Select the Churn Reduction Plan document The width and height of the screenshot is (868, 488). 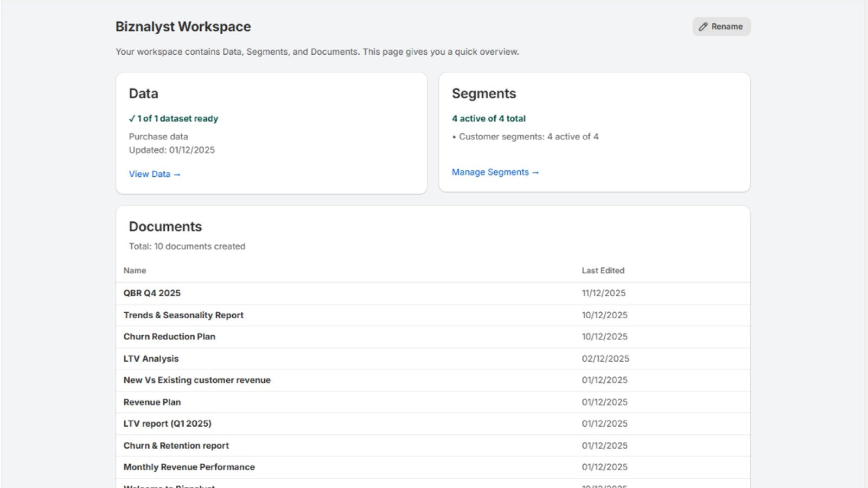pyautogui.click(x=169, y=336)
